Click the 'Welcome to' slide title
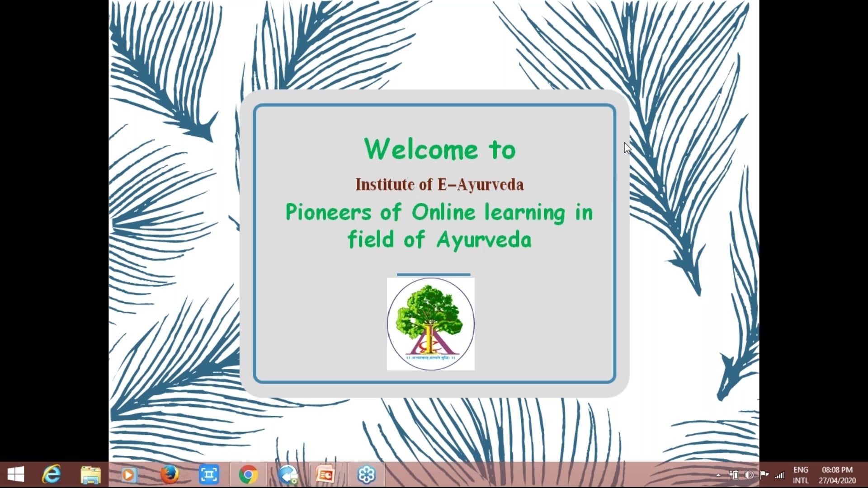Viewport: 868px width, 488px height. point(439,149)
